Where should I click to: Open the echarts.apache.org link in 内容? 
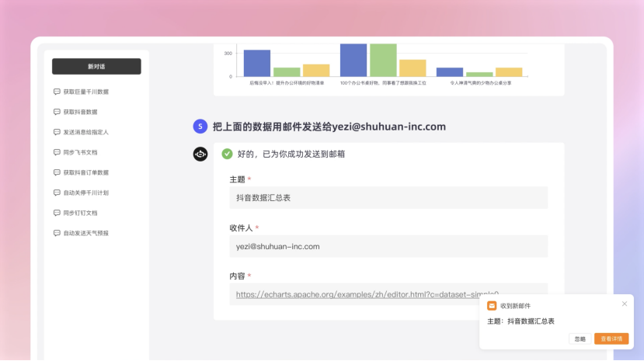pos(357,294)
